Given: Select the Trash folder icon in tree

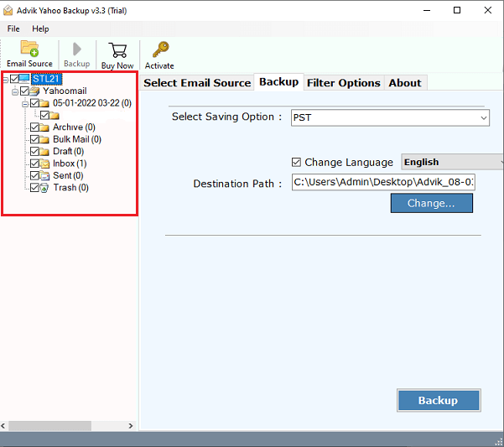Looking at the screenshot, I should (x=45, y=188).
